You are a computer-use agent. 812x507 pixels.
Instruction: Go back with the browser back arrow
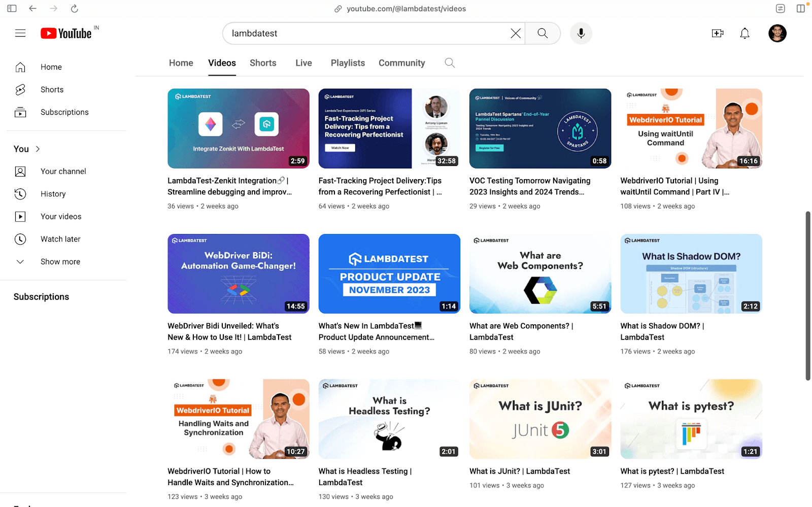click(32, 9)
